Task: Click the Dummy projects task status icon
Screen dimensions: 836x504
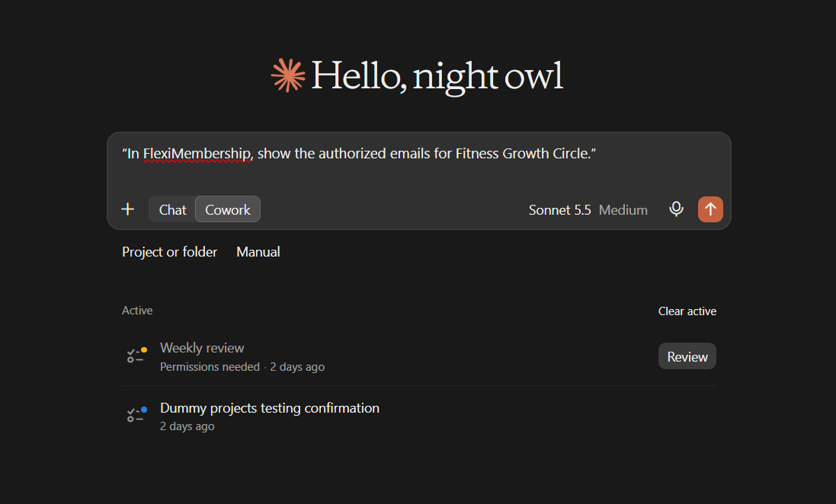Action: (136, 414)
